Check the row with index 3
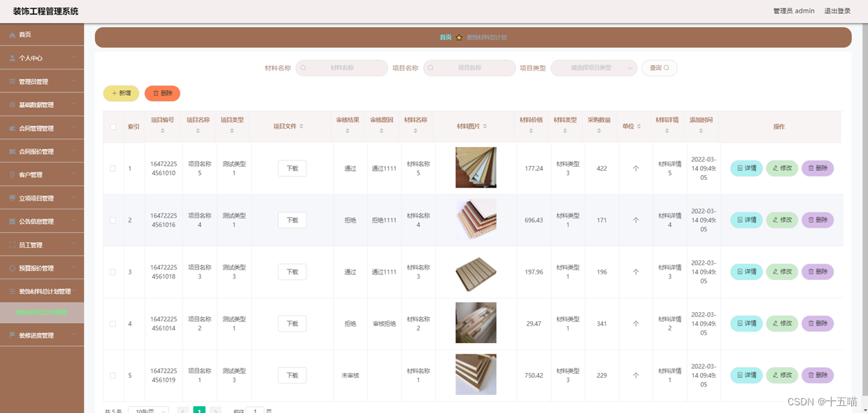Viewport: 868px width, 413px height. pos(113,272)
